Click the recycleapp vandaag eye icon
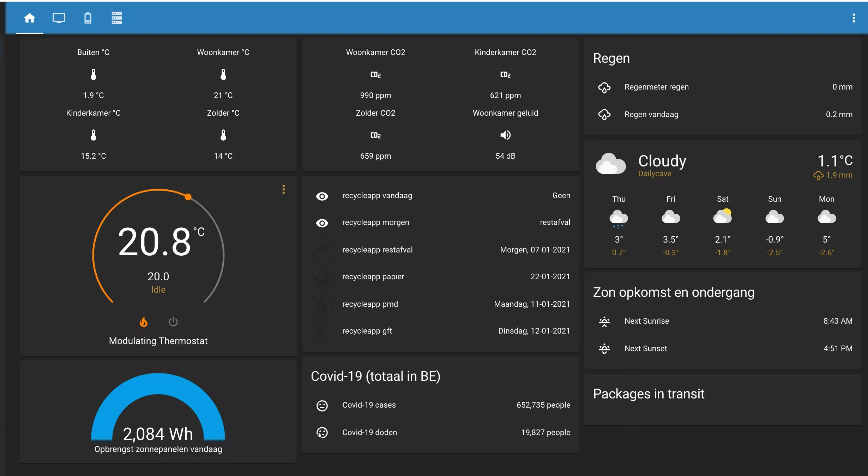 (x=322, y=196)
